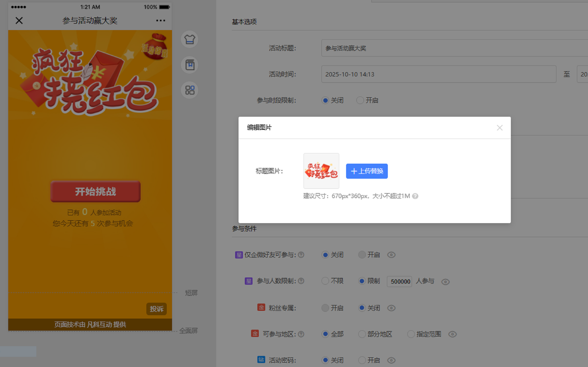Click the 标题图片 thumbnail
588x367 pixels.
[x=321, y=171]
